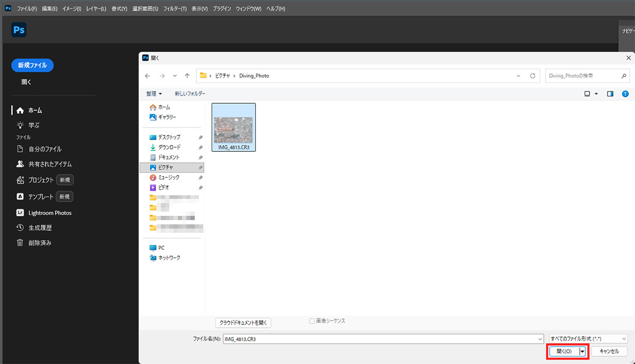
Task: Open the レイヤー(L) menu
Action: [x=96, y=9]
